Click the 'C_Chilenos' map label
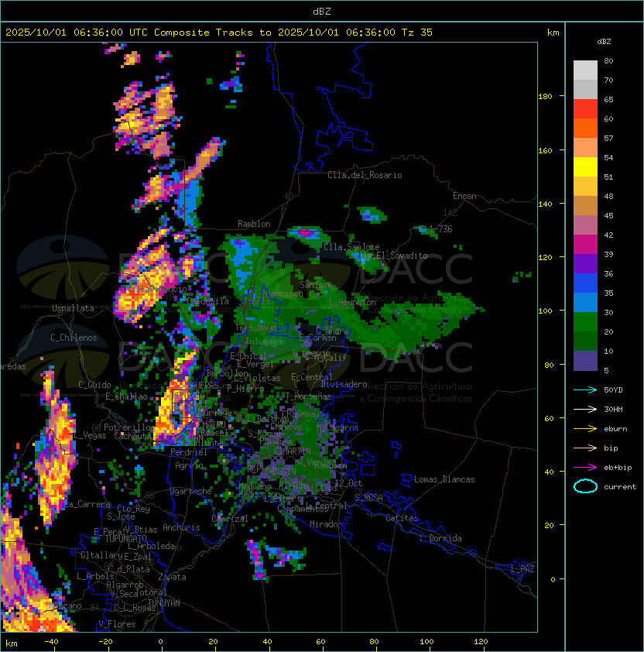 (74, 338)
